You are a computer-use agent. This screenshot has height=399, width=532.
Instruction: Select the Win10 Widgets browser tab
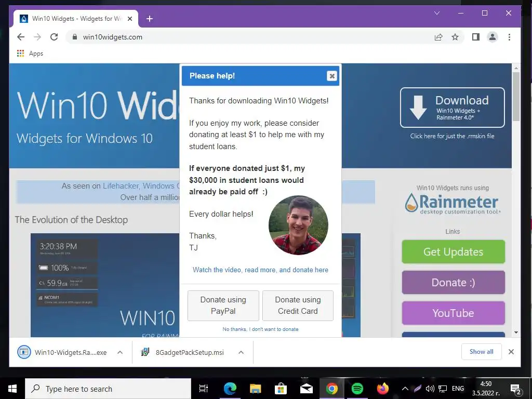[76, 19]
